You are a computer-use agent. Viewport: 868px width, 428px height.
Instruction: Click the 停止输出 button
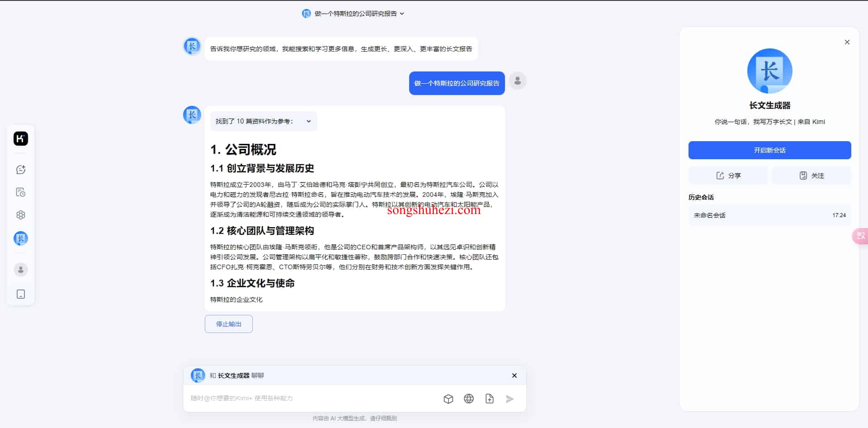(x=229, y=324)
